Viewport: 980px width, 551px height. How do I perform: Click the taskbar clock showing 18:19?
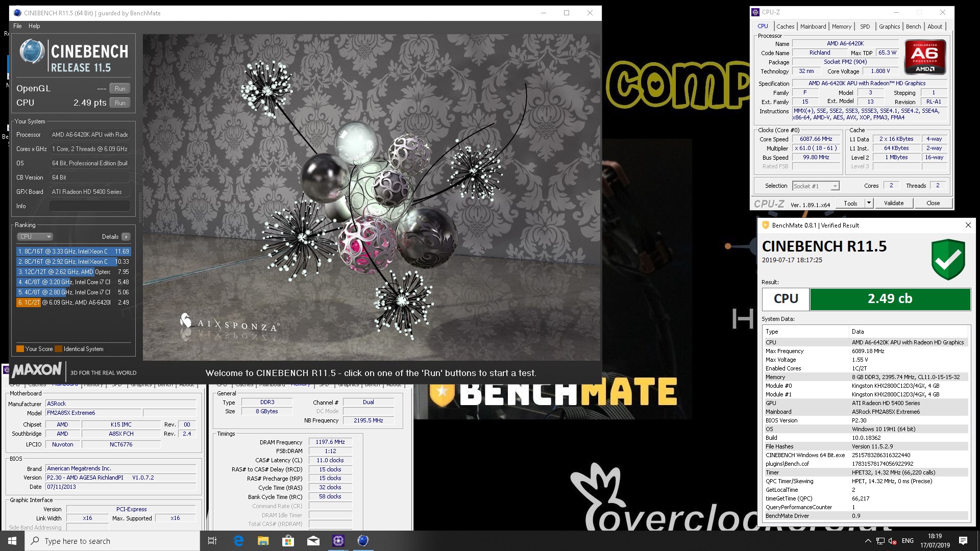pos(935,541)
